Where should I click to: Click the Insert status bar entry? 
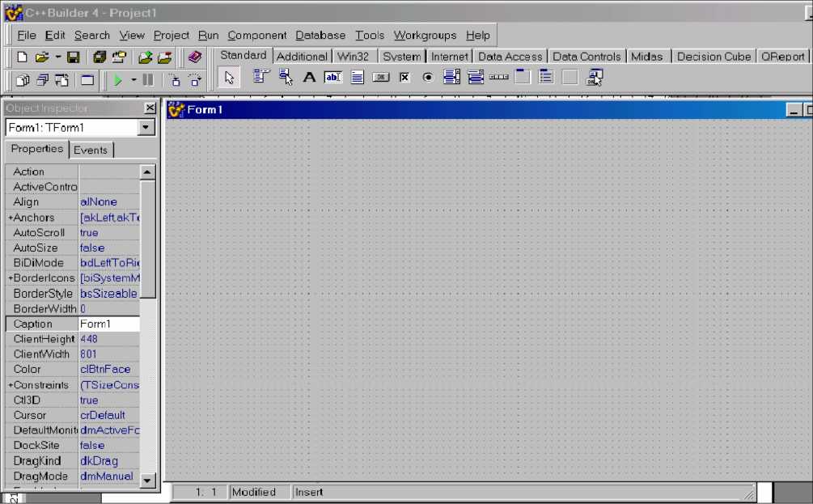coord(309,492)
